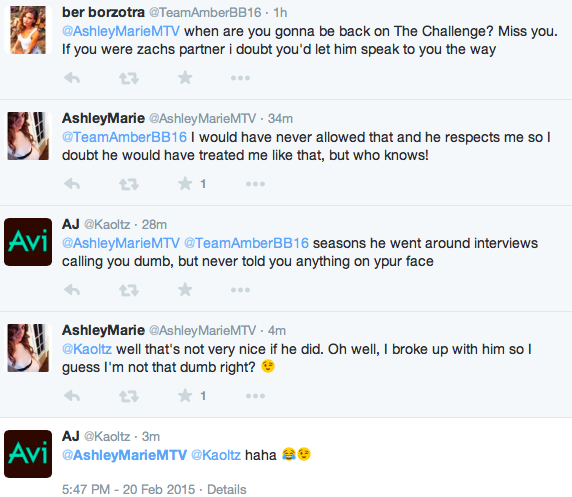The height and width of the screenshot is (497, 572).
Task: Reply to ber borzotra's tweet about The Challenge
Action: 72,78
